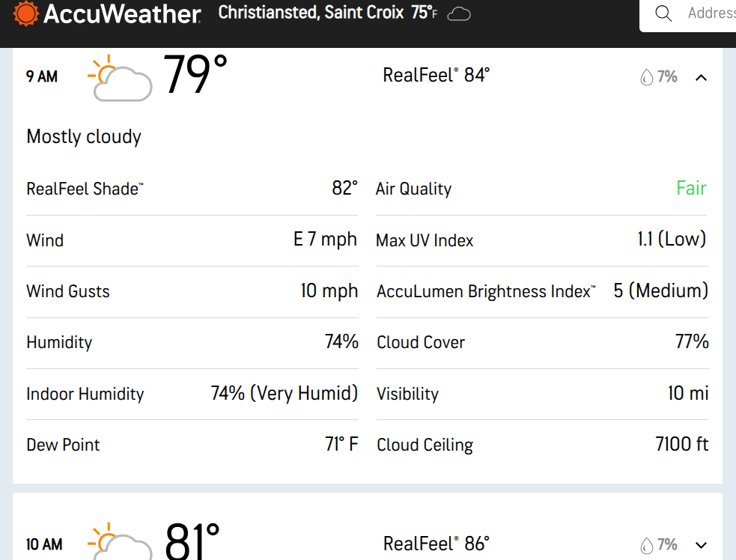Focus the Address search input field
The image size is (736, 560).
point(710,13)
